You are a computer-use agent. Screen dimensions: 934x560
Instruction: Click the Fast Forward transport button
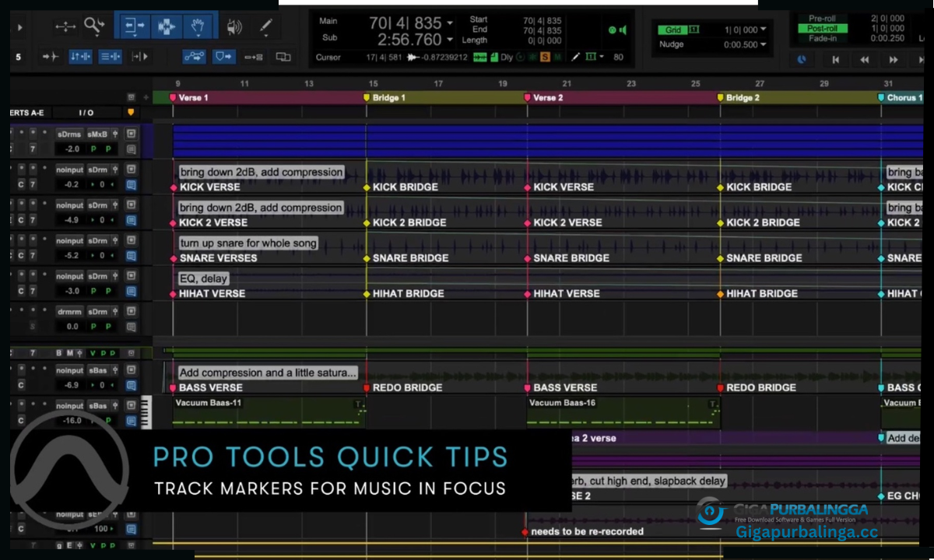point(894,59)
